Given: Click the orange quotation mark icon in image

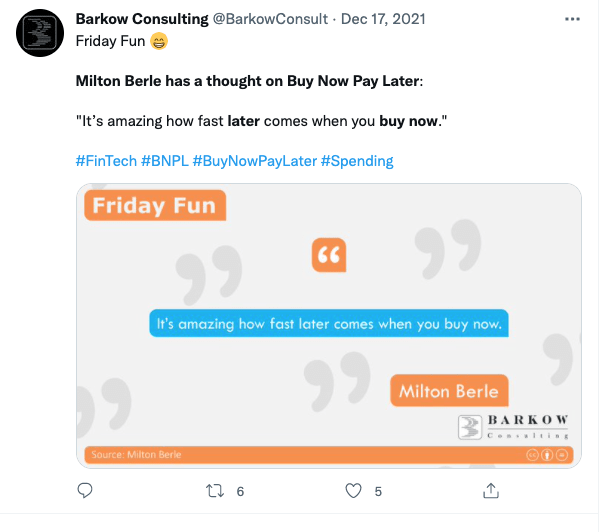Looking at the screenshot, I should pyautogui.click(x=328, y=255).
